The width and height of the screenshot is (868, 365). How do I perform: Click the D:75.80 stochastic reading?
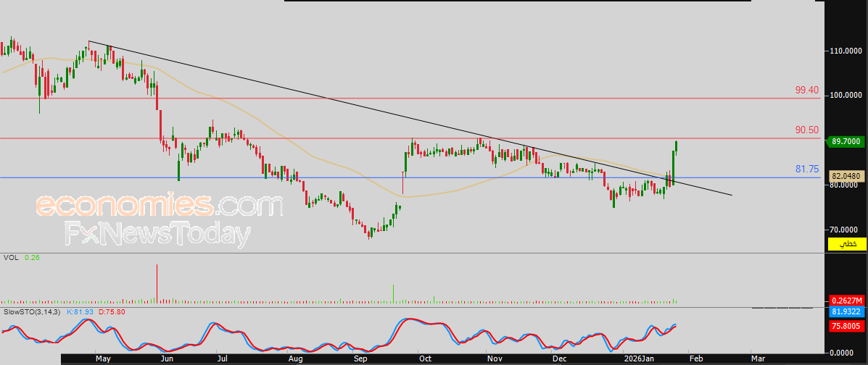111,312
